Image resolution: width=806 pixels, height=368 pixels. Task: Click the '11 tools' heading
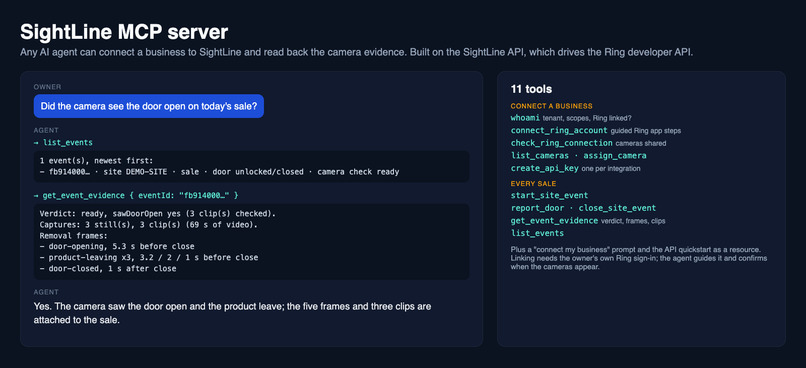pos(531,89)
